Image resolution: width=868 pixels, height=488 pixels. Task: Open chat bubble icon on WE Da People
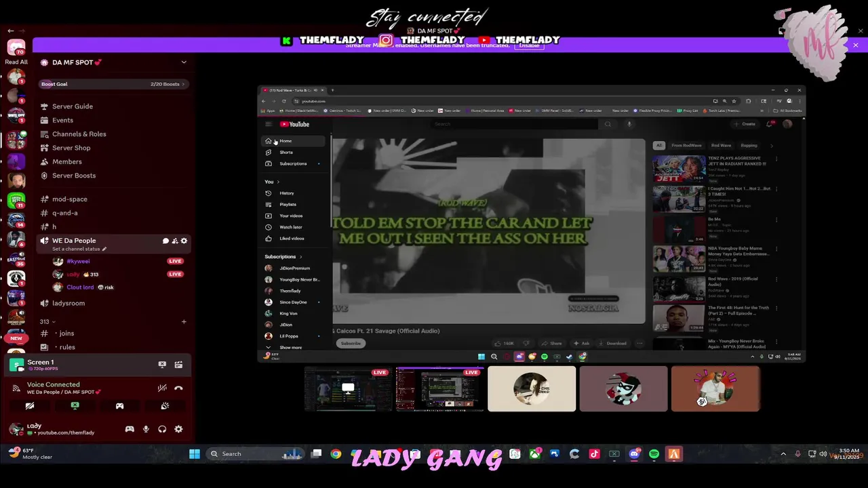coord(165,241)
